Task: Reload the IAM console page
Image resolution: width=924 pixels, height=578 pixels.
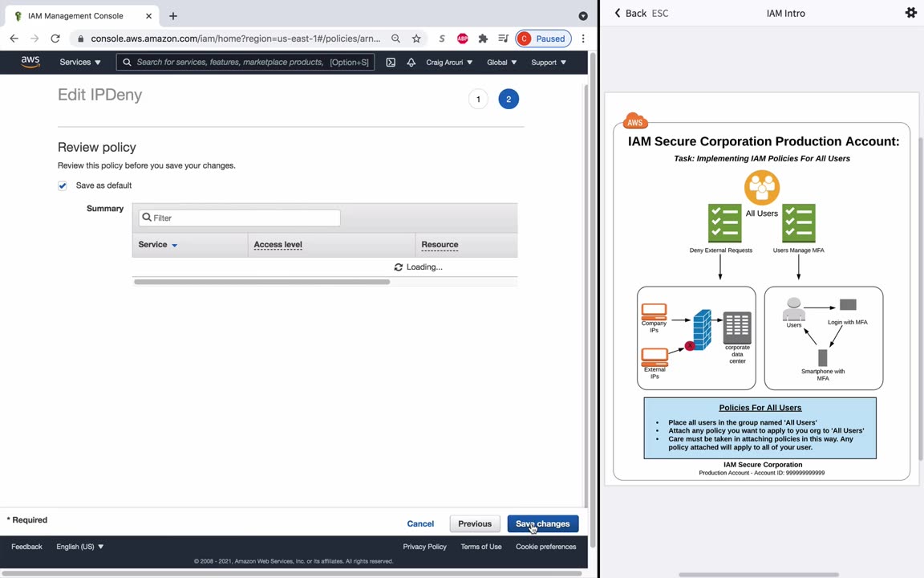Action: (x=55, y=39)
